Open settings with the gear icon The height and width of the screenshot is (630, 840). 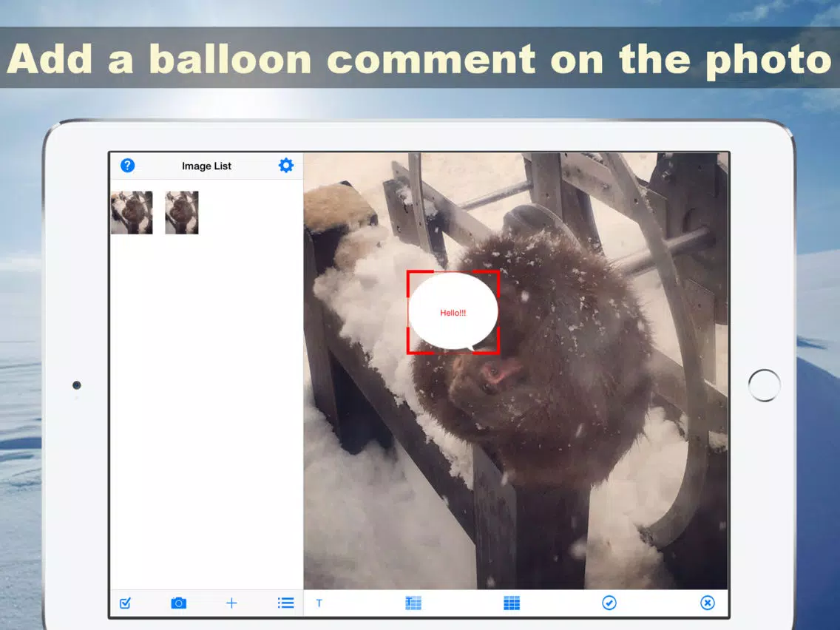[286, 165]
